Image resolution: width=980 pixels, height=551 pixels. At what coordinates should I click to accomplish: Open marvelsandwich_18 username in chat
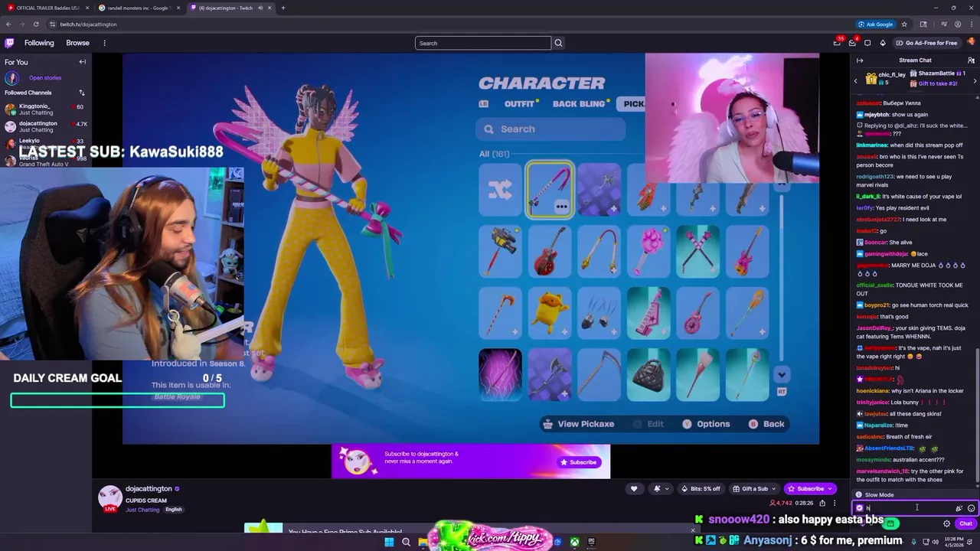882,471
